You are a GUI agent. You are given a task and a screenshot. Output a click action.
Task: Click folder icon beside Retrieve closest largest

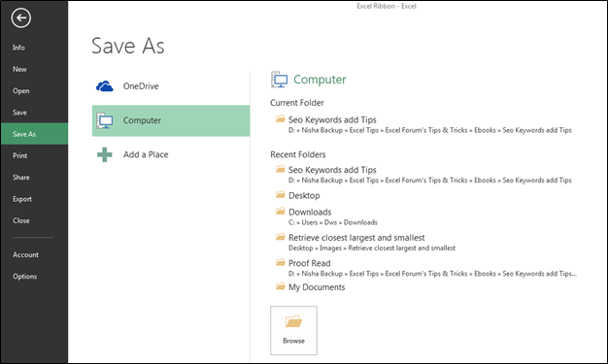coord(281,237)
